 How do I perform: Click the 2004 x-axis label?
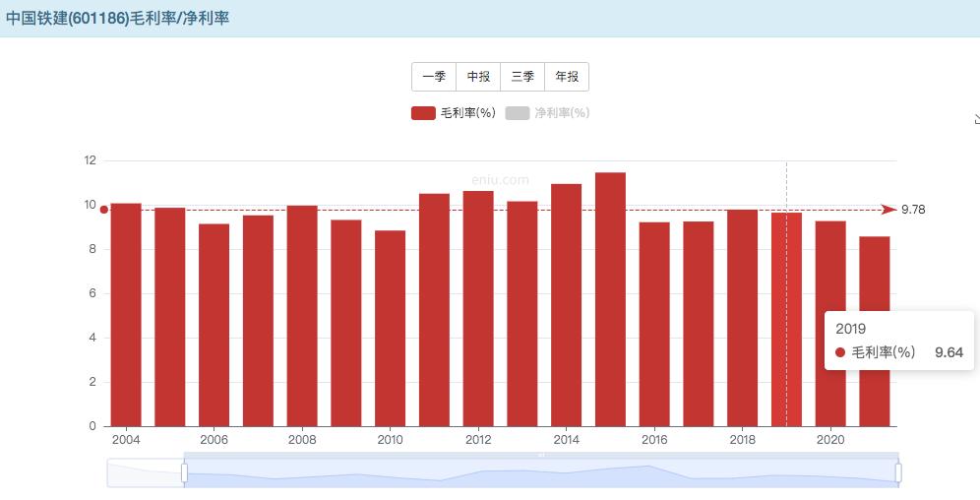pyautogui.click(x=126, y=440)
